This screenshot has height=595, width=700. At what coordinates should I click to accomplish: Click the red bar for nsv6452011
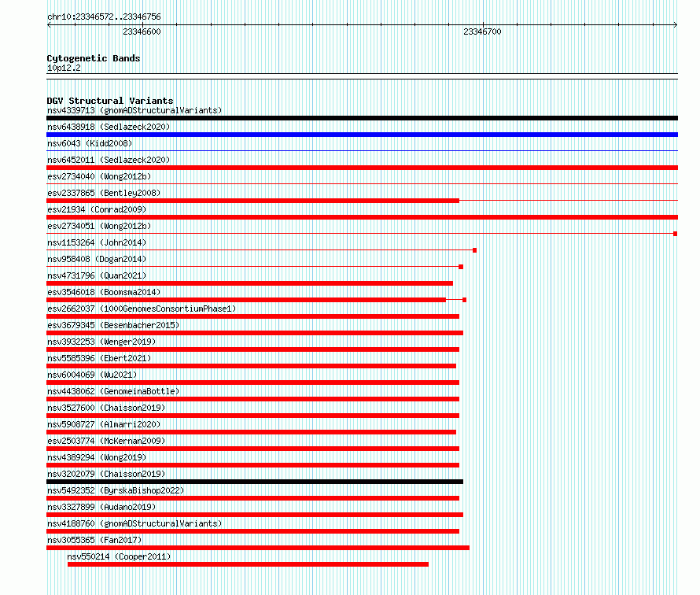tap(362, 168)
